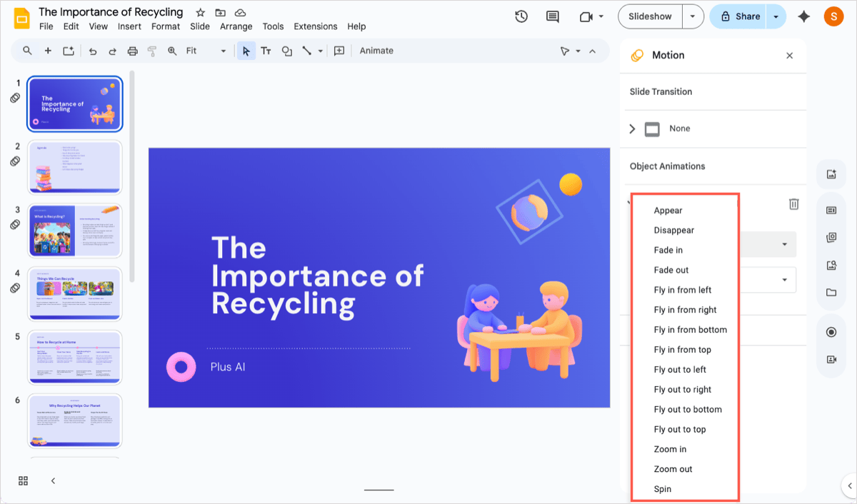The image size is (857, 504).
Task: Open the Share options dropdown arrow
Action: point(776,16)
